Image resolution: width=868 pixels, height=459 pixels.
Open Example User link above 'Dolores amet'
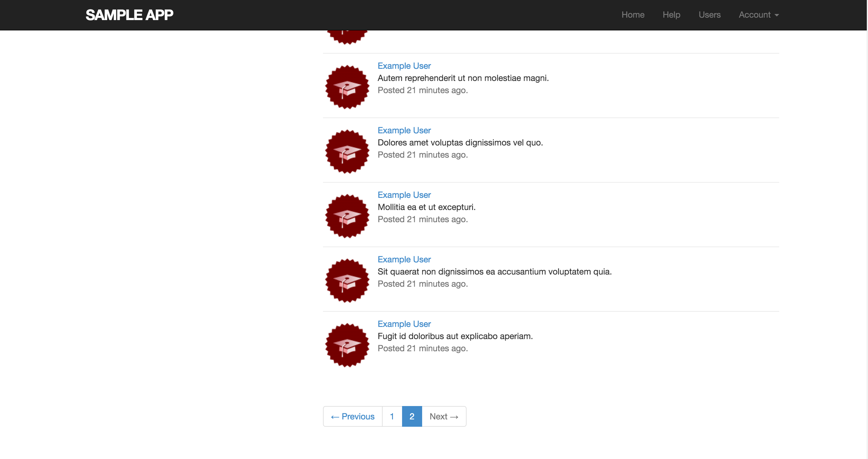pos(404,130)
